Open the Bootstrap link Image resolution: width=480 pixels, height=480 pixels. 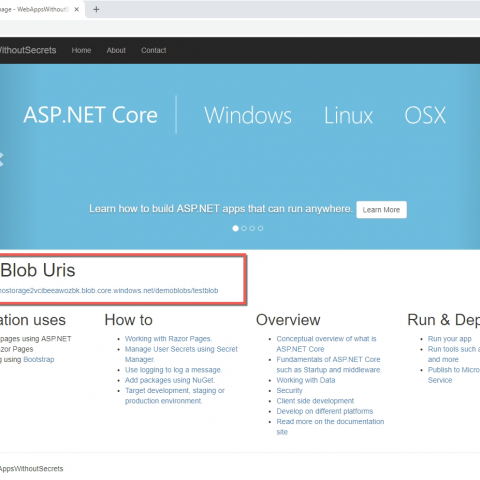point(39,359)
